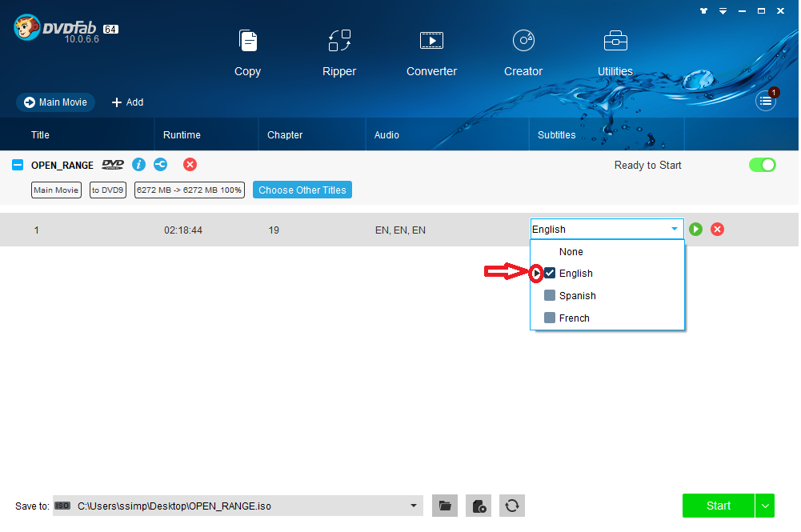This screenshot has height=532, width=801.
Task: Click the audio tracks EN, EN, EN
Action: pos(400,230)
